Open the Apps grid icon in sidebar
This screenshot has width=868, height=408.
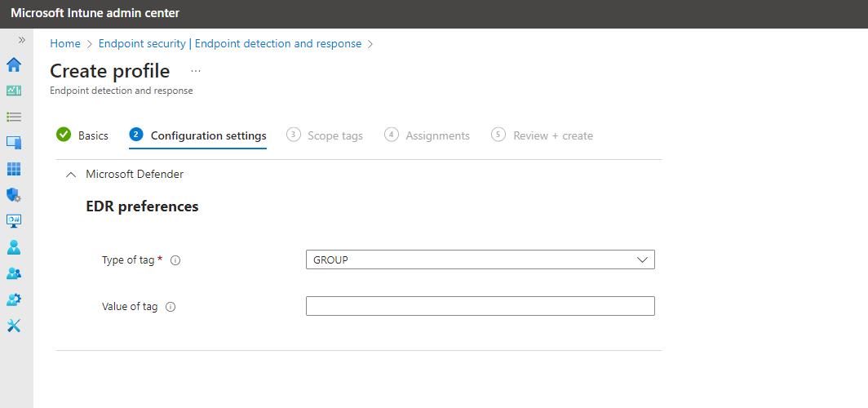[x=14, y=169]
